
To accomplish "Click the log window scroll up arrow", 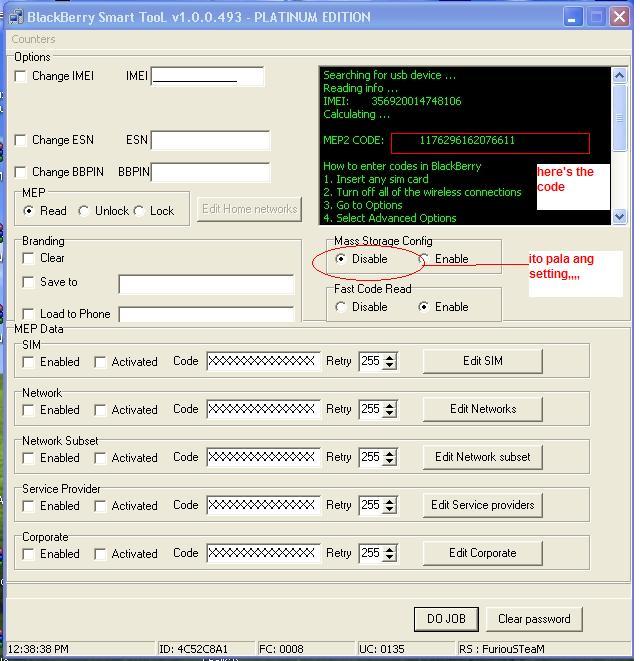I will click(619, 76).
